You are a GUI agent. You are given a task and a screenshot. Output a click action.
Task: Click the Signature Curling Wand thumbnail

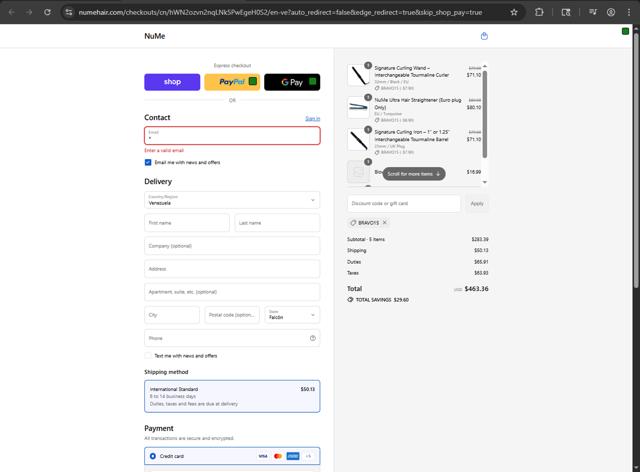click(x=358, y=75)
